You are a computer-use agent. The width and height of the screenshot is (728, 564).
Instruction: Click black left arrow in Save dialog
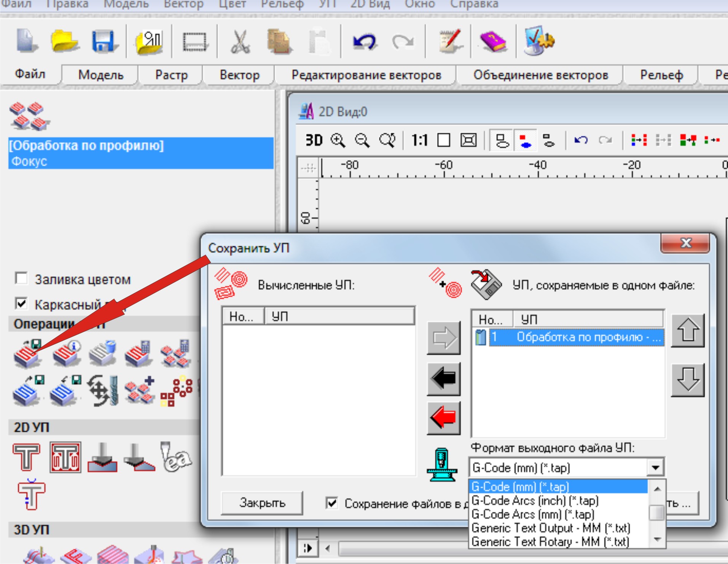click(444, 378)
